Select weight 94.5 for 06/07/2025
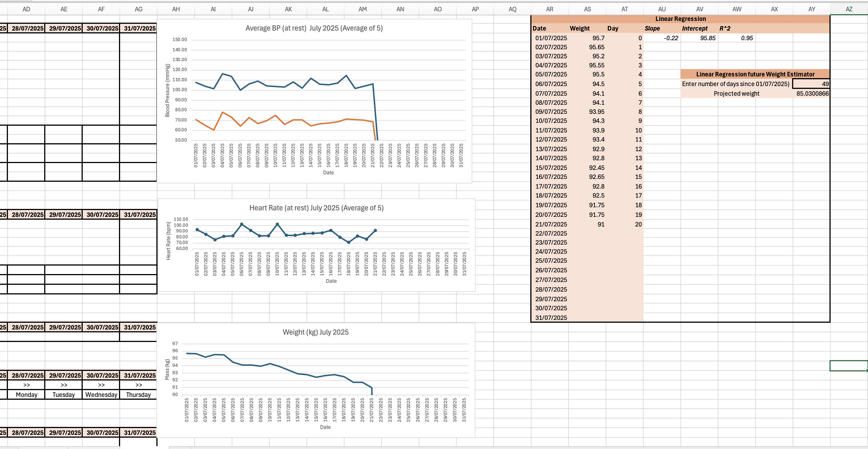Viewport: 868px width, 449px height. 587,84
